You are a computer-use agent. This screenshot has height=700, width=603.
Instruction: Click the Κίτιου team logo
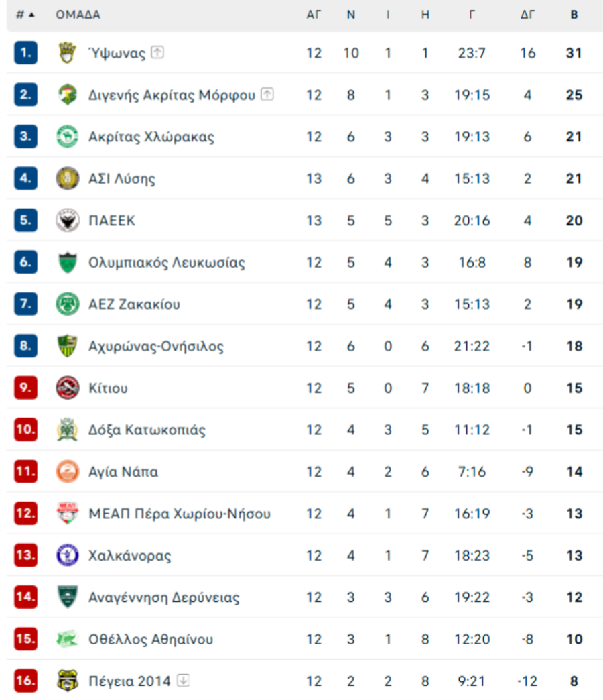68,388
